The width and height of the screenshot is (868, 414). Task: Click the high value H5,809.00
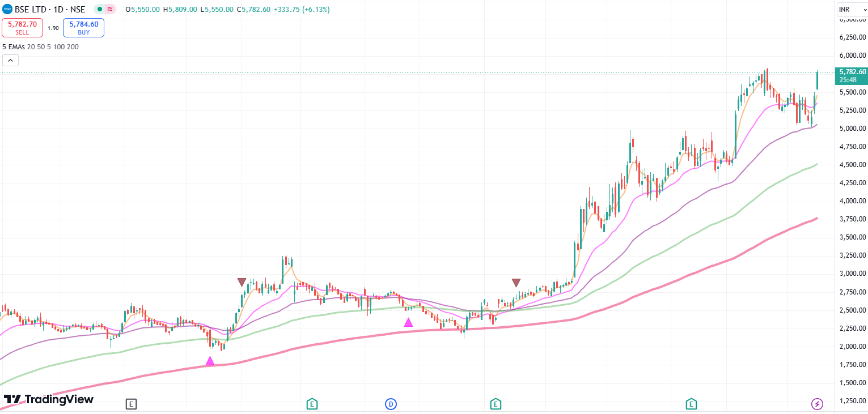click(x=180, y=10)
